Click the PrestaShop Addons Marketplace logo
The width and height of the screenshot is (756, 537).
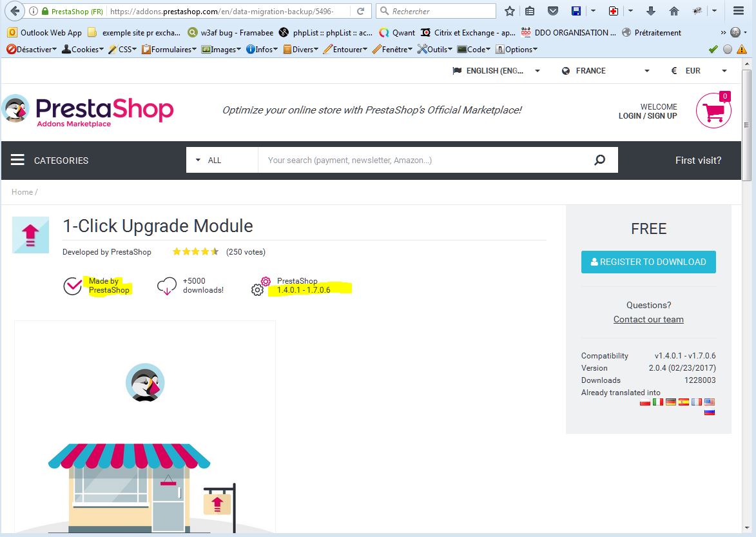[x=88, y=111]
